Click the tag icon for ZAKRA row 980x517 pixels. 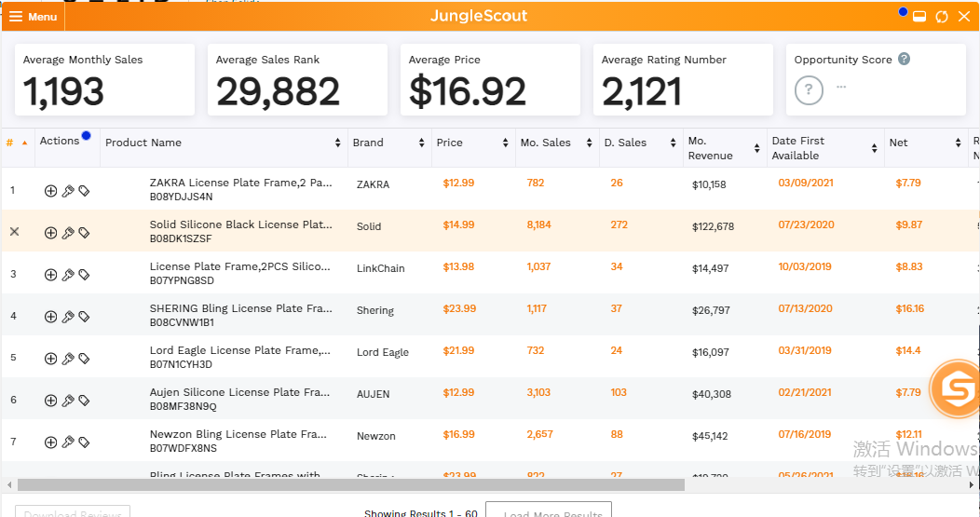[84, 191]
